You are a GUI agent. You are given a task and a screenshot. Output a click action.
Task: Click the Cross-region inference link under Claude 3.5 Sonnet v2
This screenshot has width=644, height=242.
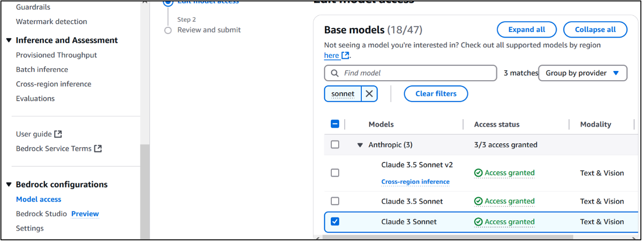(415, 182)
